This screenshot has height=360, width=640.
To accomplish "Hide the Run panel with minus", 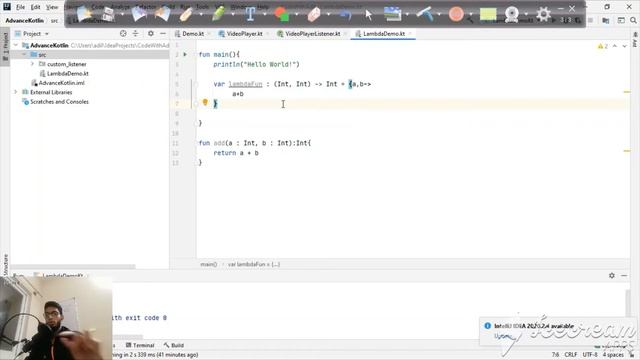I will tap(624, 276).
